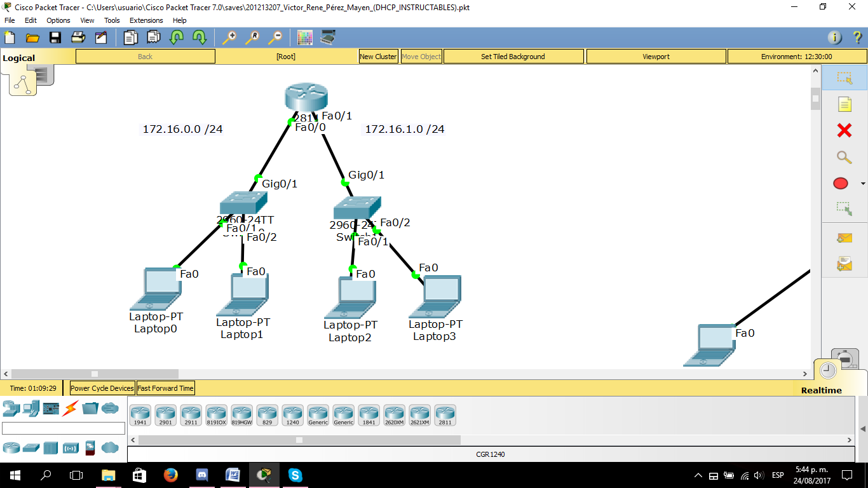
Task: Open the info icon at top right
Action: [834, 37]
